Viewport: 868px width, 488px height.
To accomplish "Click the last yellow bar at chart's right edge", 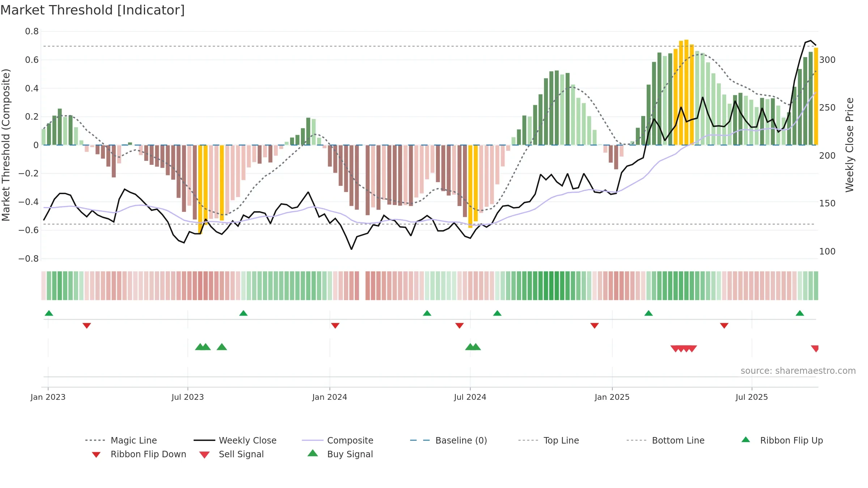I will (x=816, y=96).
